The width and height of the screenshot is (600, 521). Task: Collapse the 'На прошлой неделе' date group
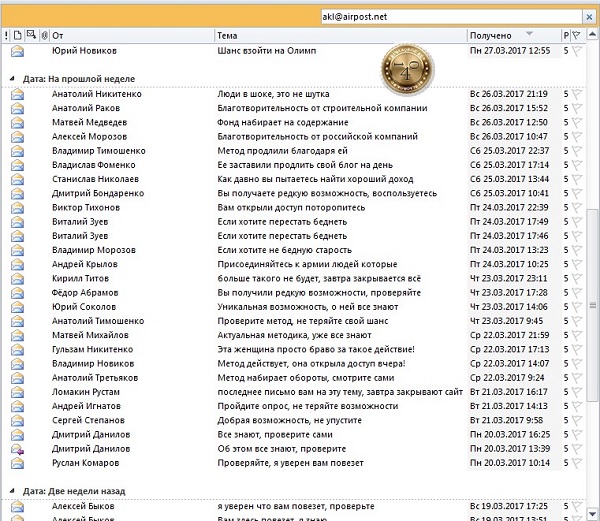coord(12,78)
